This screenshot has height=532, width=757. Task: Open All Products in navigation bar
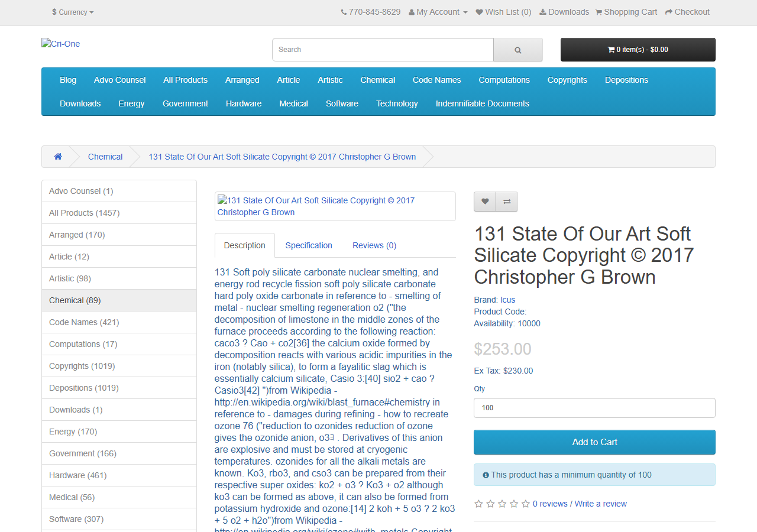tap(186, 80)
